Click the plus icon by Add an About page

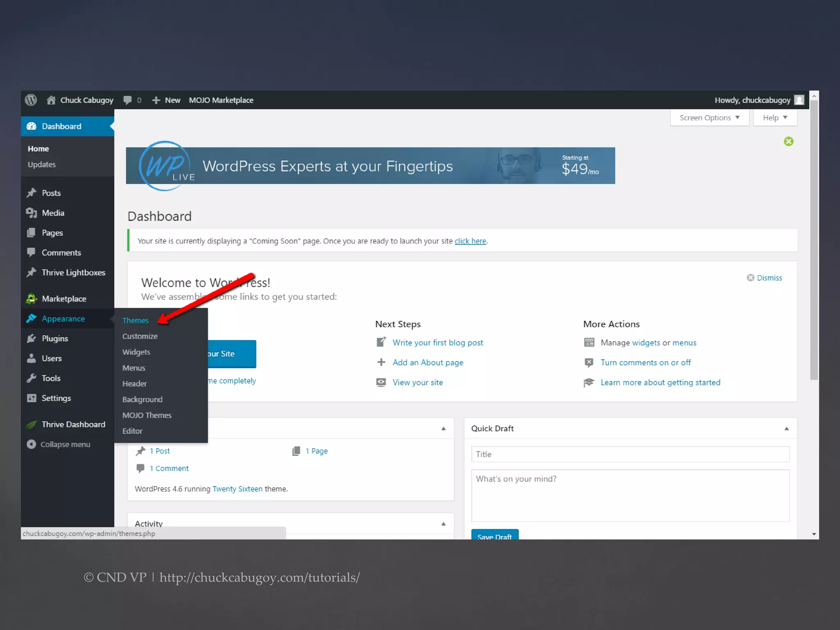coord(381,362)
